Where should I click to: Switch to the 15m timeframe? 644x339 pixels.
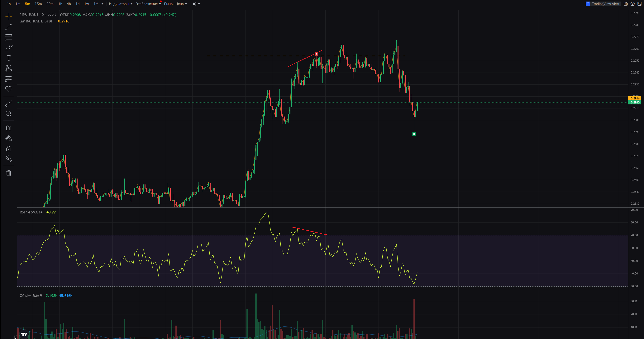pyautogui.click(x=38, y=4)
